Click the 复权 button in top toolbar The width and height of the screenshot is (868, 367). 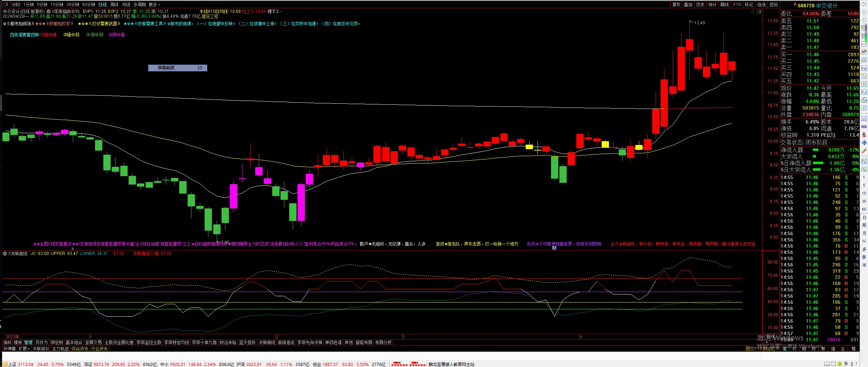point(676,5)
